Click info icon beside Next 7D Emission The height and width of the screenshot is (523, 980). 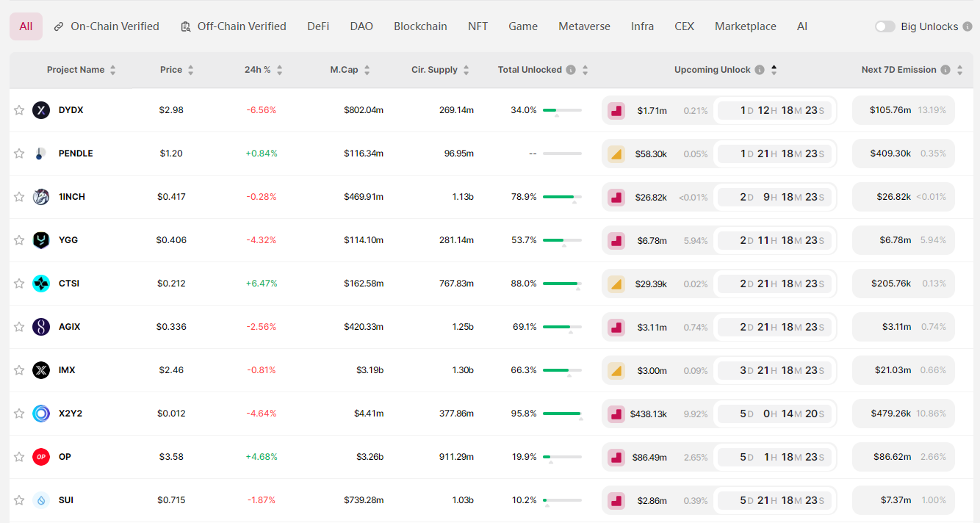(945, 70)
